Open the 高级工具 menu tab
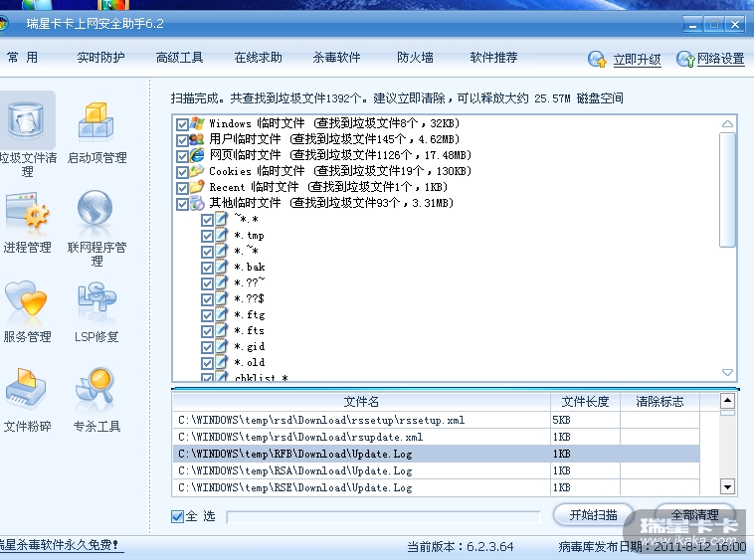Screen dimensions: 754x560 pos(179,58)
